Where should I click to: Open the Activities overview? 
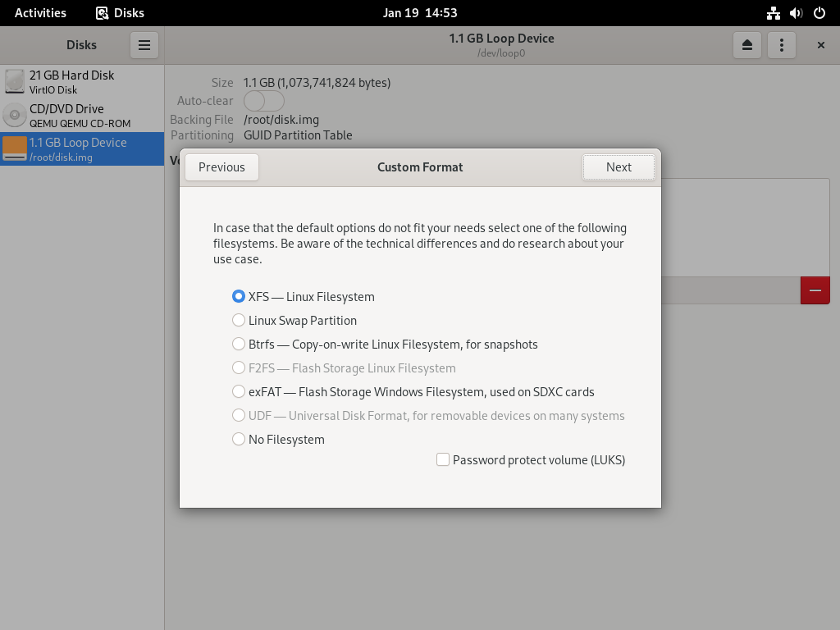pos(41,13)
